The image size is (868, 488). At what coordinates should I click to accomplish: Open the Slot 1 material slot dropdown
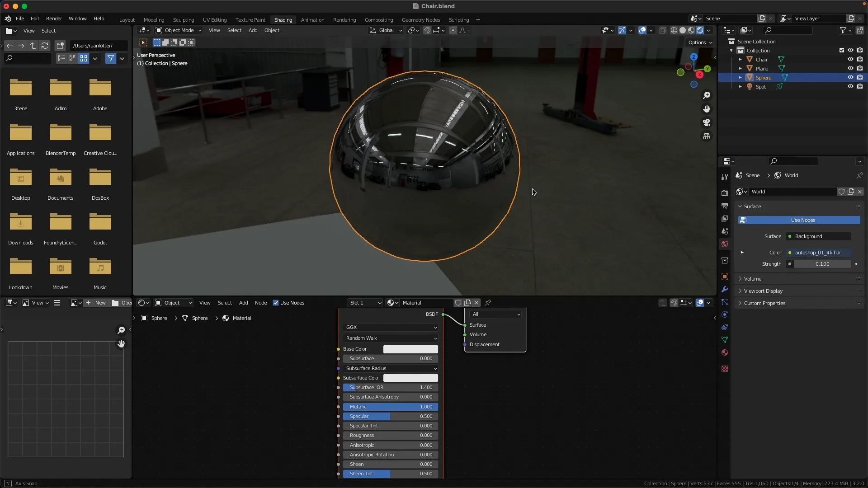365,303
